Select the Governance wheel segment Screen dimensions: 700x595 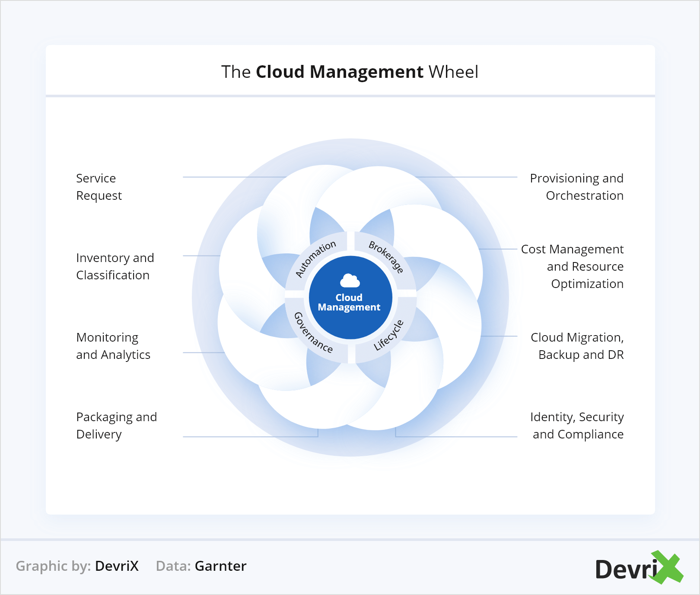pos(313,333)
